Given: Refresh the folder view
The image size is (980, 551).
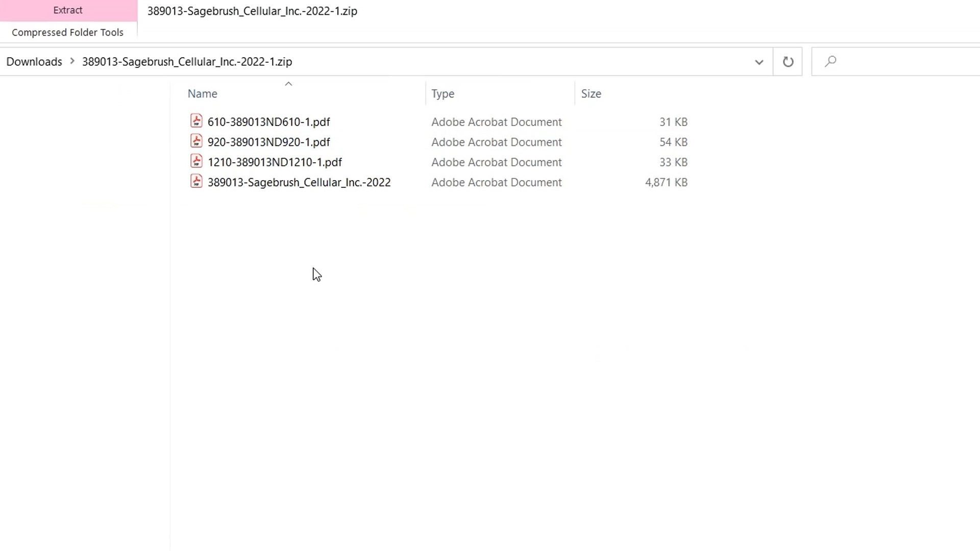Looking at the screenshot, I should (788, 62).
